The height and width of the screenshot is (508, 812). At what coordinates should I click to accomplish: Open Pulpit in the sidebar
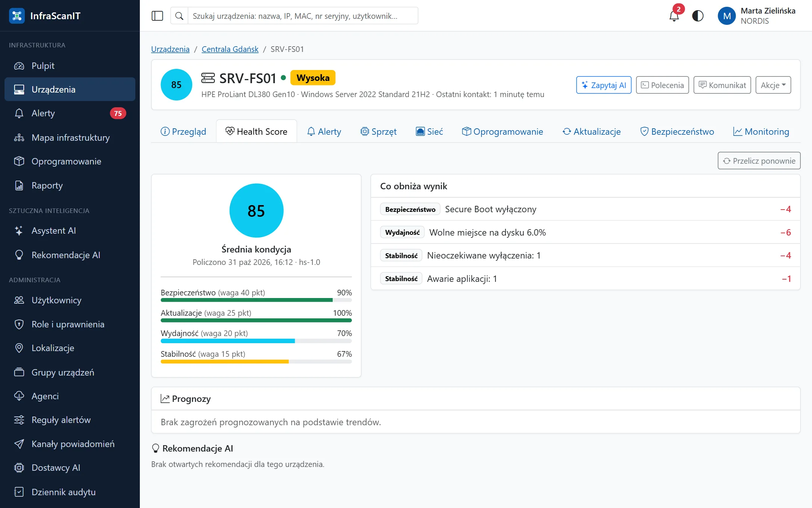[x=70, y=66]
